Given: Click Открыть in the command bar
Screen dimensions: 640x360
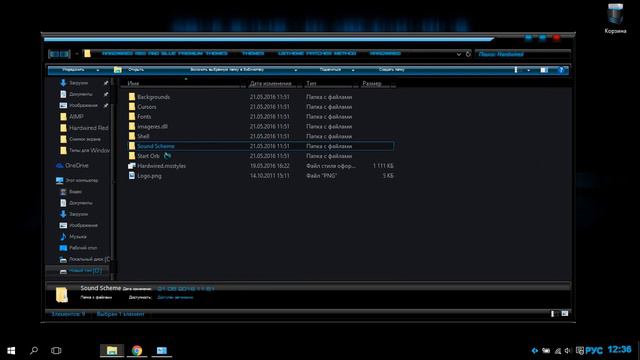Looking at the screenshot, I should click(136, 70).
